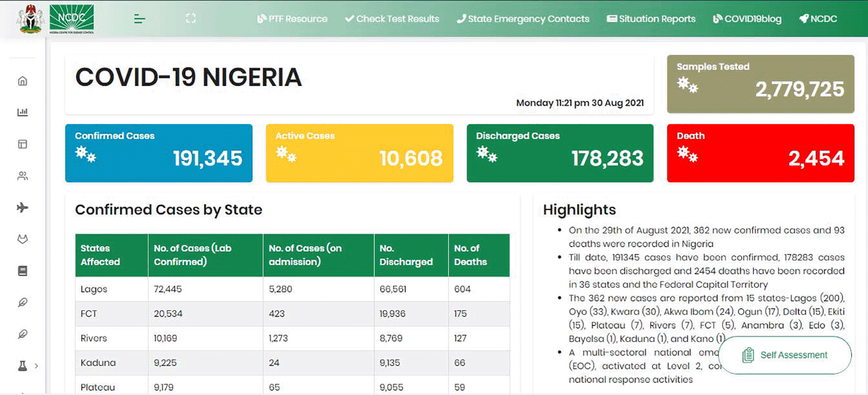Open PTF Resource menu item

292,19
